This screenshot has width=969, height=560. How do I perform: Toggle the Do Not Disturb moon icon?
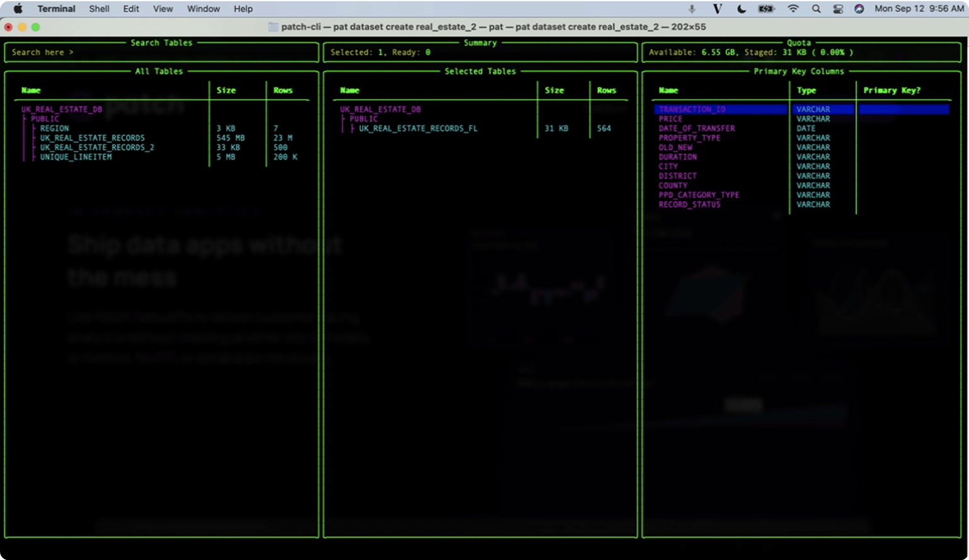tap(742, 9)
